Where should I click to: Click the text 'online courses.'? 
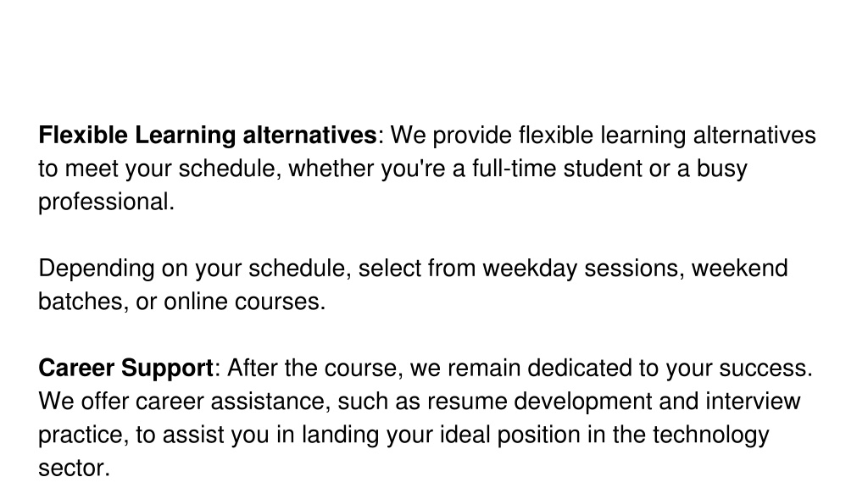(x=245, y=302)
